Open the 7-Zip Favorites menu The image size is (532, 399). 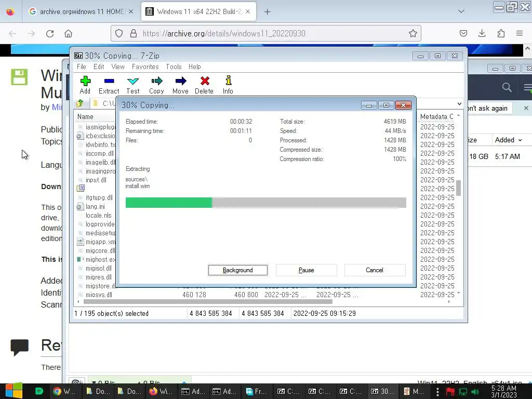[145, 67]
